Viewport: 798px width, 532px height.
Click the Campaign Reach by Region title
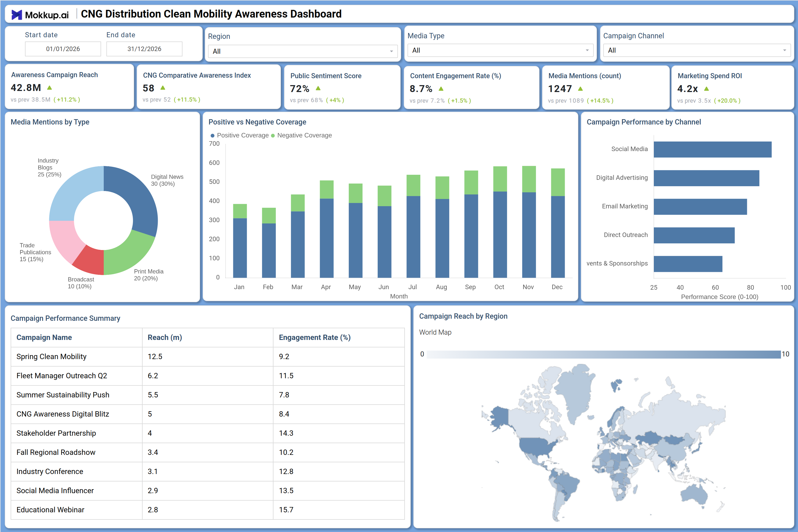tap(463, 316)
